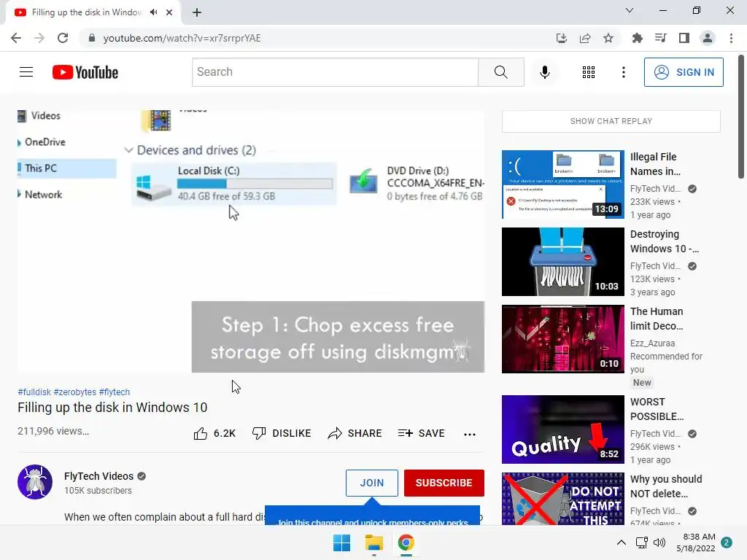Open media controls in Chrome toolbar
747x560 pixels.
(660, 38)
